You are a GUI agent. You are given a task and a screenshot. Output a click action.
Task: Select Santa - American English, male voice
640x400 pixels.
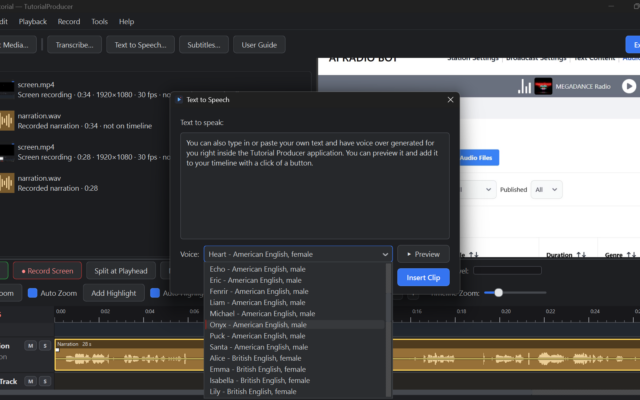click(x=295, y=347)
